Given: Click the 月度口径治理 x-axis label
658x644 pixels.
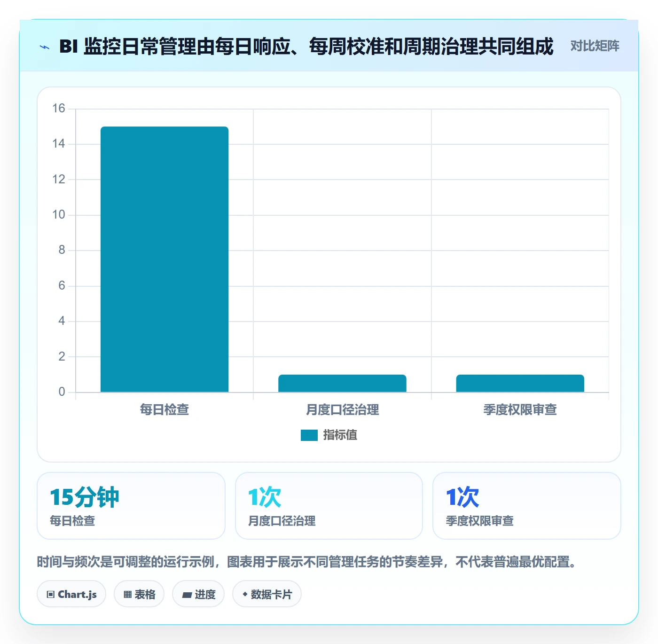Looking at the screenshot, I should point(342,409).
